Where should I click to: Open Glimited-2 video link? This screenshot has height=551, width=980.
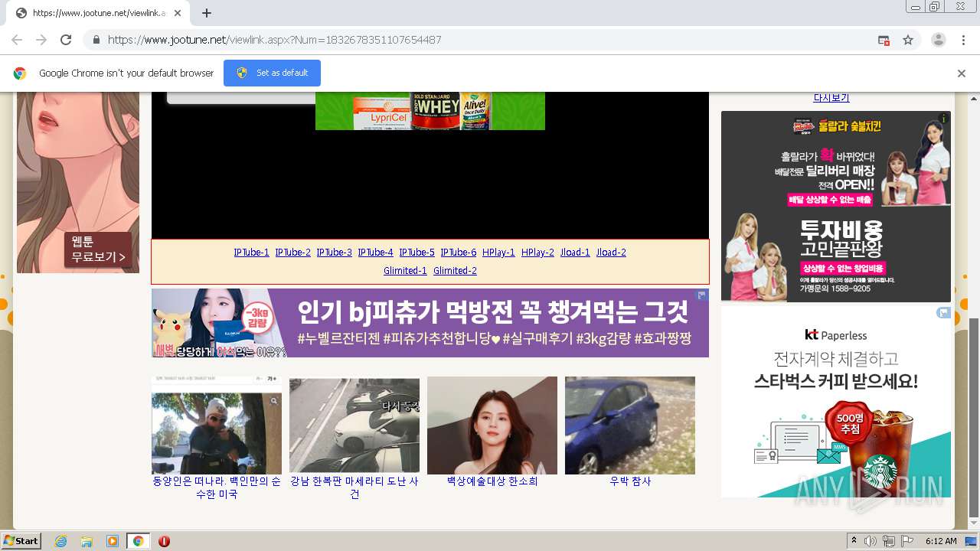(455, 271)
